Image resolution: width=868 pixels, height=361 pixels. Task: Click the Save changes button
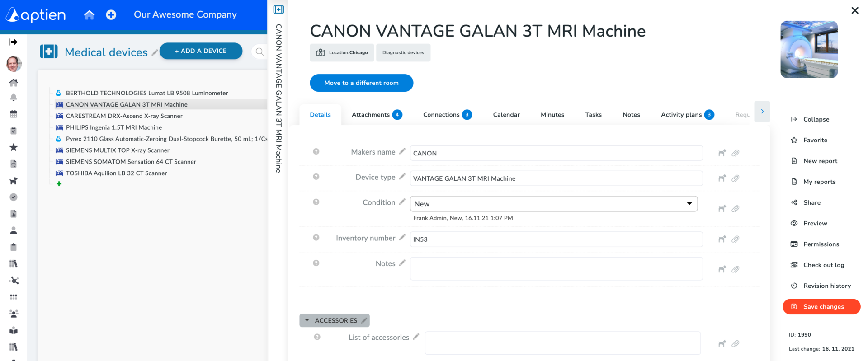click(x=821, y=306)
